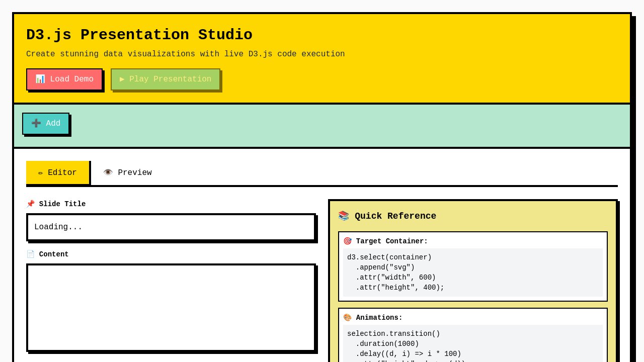The image size is (644, 362).
Task: Click the Load Demo button
Action: pyautogui.click(x=64, y=79)
